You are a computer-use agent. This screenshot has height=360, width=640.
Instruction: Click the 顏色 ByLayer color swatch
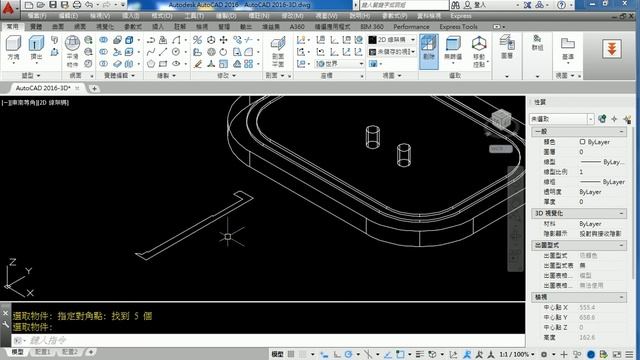[x=582, y=142]
